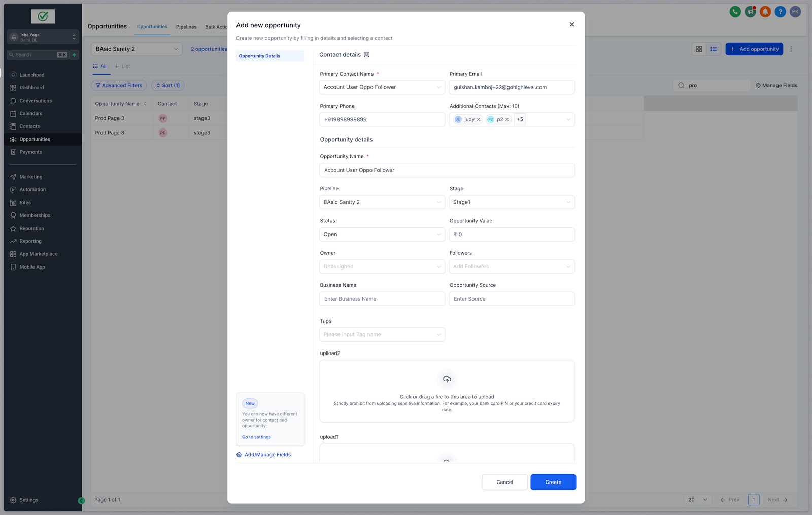Viewport: 812px width, 515px height.
Task: Switch to board grid view icon
Action: [x=699, y=49]
